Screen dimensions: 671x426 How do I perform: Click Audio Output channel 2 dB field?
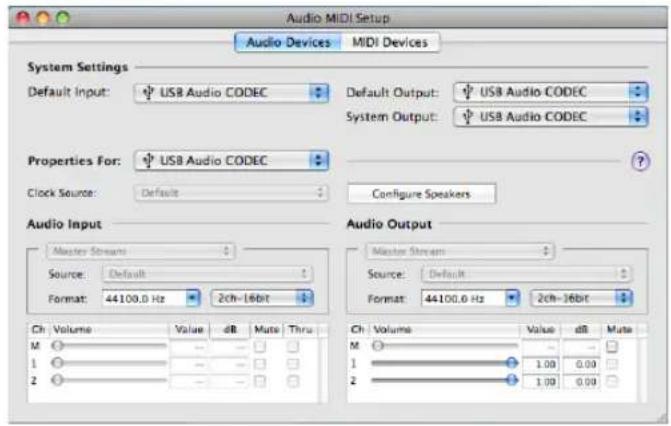pos(581,381)
